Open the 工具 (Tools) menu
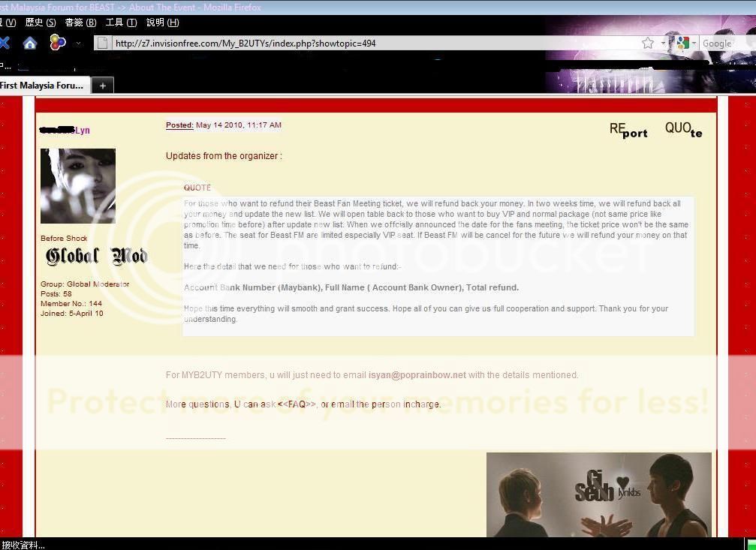 pos(121,23)
